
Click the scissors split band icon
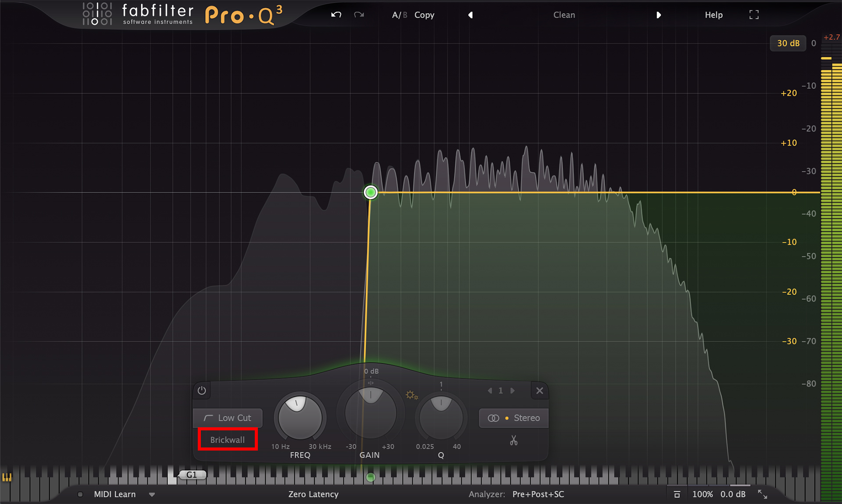tap(514, 440)
